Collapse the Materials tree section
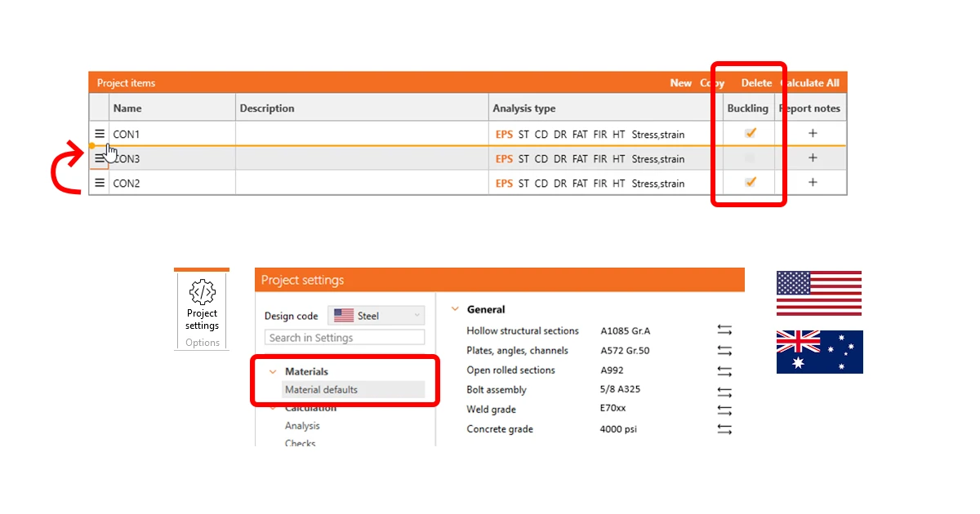Image resolution: width=980 pixels, height=514 pixels. (273, 371)
